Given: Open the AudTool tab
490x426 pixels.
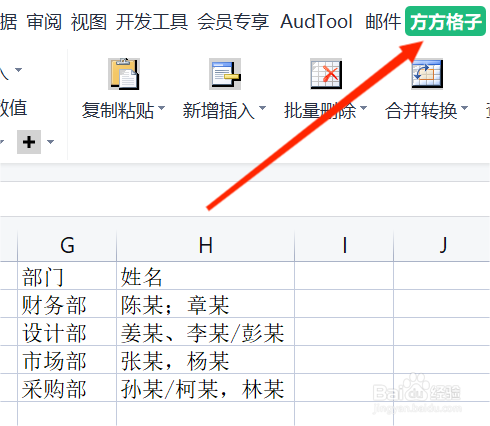Looking at the screenshot, I should 316,22.
